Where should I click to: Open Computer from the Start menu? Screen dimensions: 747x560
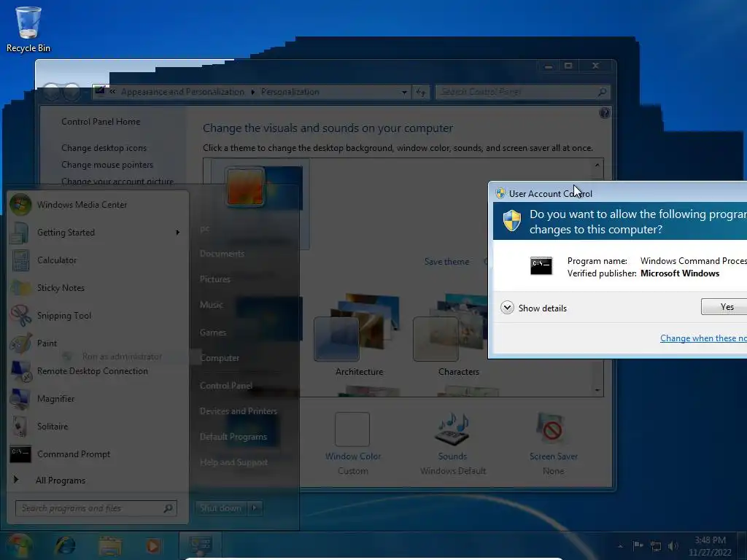pos(220,358)
